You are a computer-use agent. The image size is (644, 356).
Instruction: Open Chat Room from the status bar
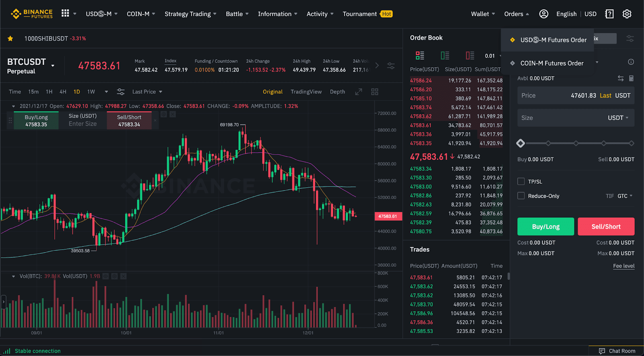click(617, 351)
